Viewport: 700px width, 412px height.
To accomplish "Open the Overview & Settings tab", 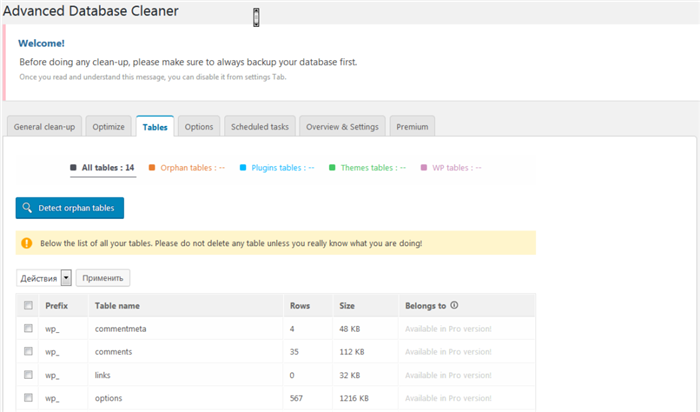I will 342,127.
